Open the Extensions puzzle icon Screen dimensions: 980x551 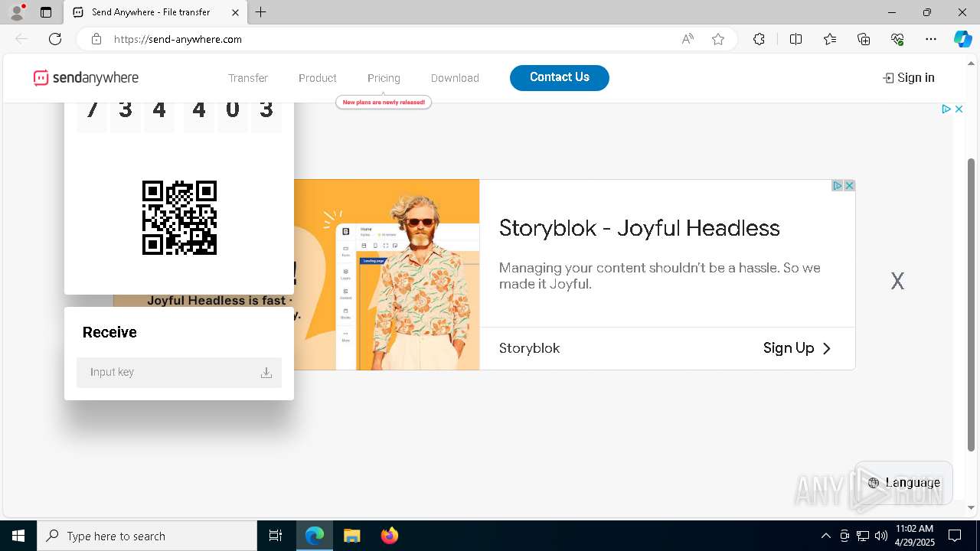point(759,39)
